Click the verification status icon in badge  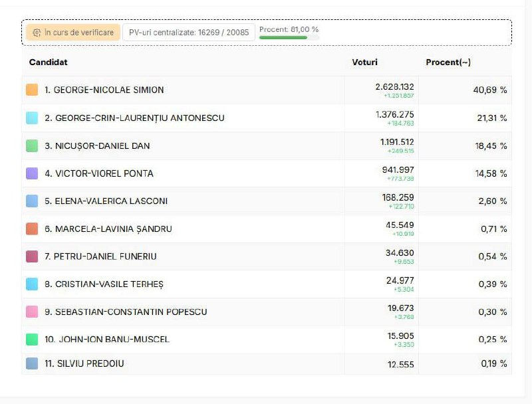pyautogui.click(x=37, y=33)
